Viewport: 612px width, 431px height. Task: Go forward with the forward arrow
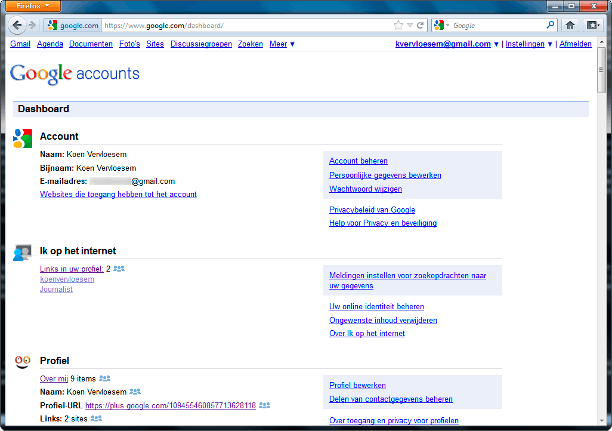33,25
